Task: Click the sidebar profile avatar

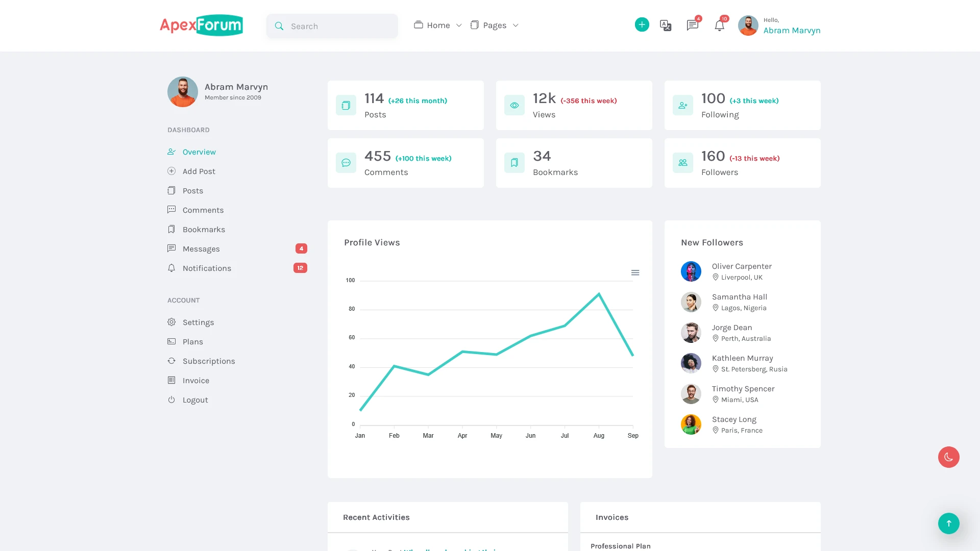Action: (x=183, y=92)
